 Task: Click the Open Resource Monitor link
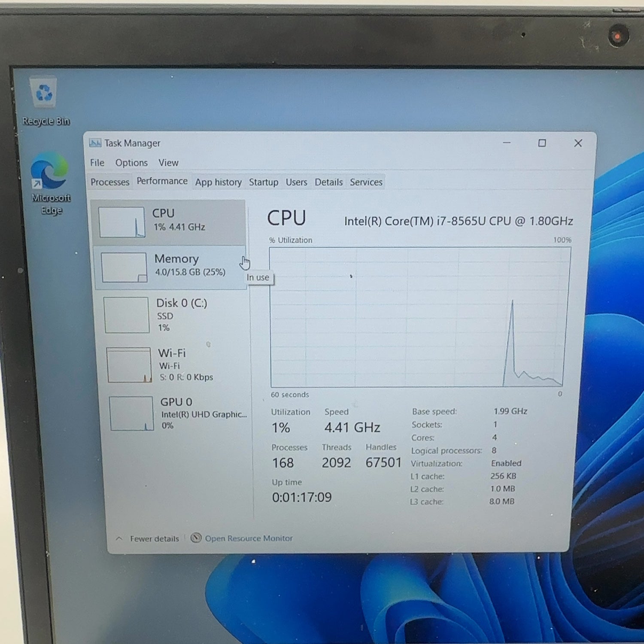tap(249, 538)
